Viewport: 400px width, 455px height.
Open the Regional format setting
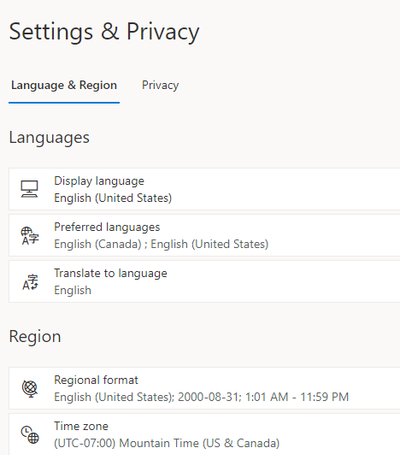tap(204, 388)
